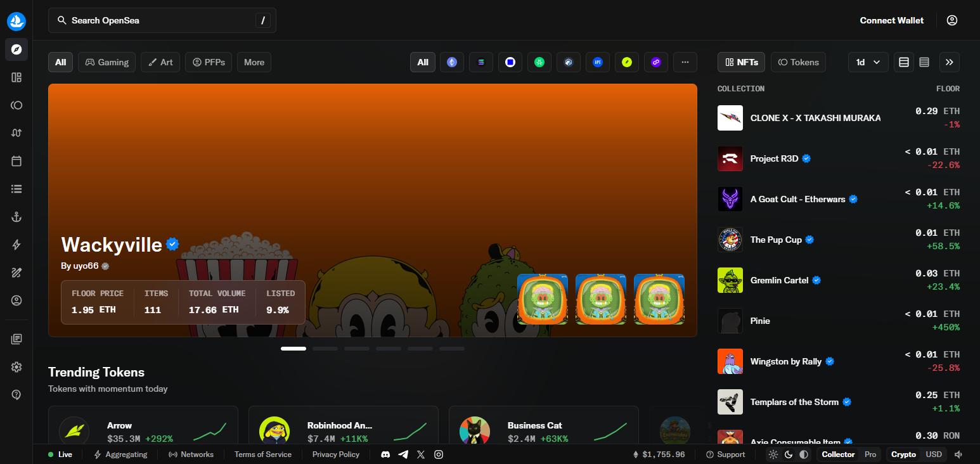Viewport: 980px width, 464px height.
Task: Open the Instagram icon in footer
Action: coord(439,454)
